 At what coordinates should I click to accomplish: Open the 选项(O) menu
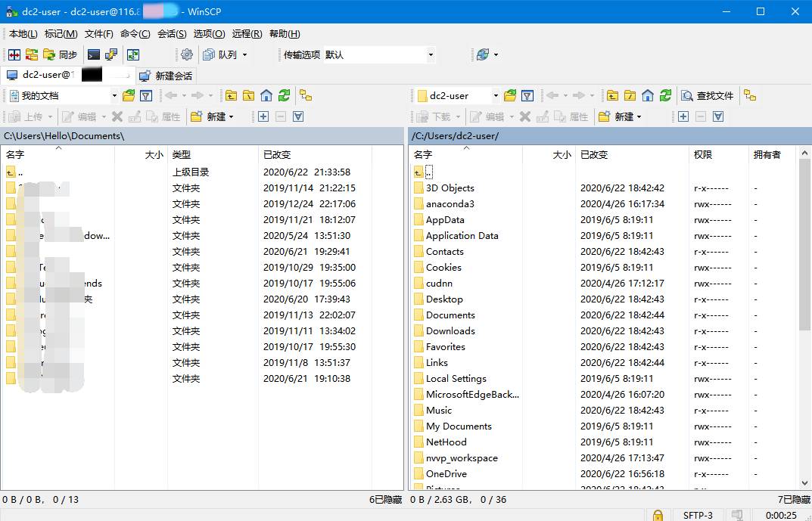coord(209,34)
